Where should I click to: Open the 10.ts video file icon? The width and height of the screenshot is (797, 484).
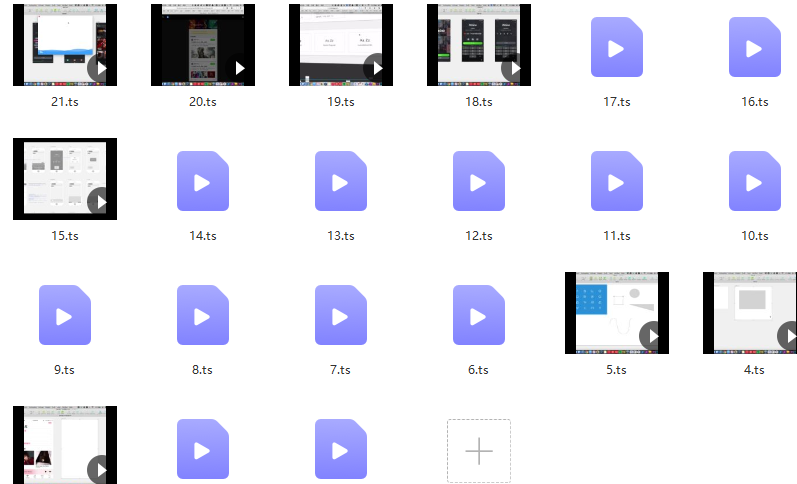pyautogui.click(x=755, y=181)
